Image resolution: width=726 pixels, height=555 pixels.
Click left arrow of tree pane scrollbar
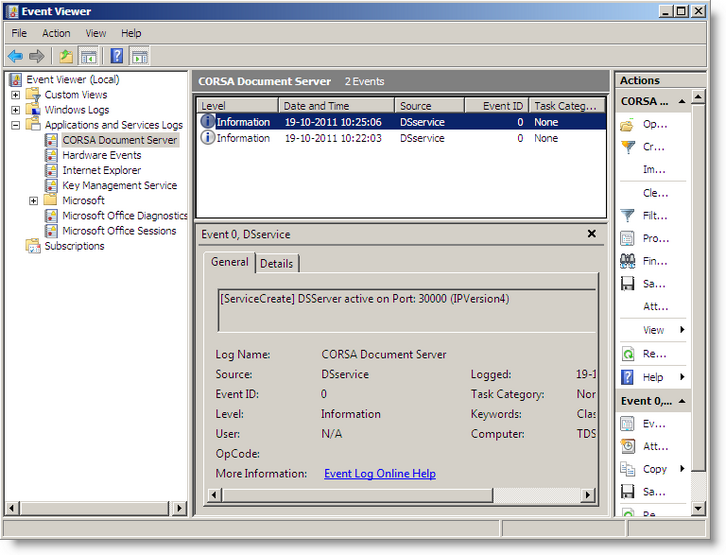click(12, 509)
